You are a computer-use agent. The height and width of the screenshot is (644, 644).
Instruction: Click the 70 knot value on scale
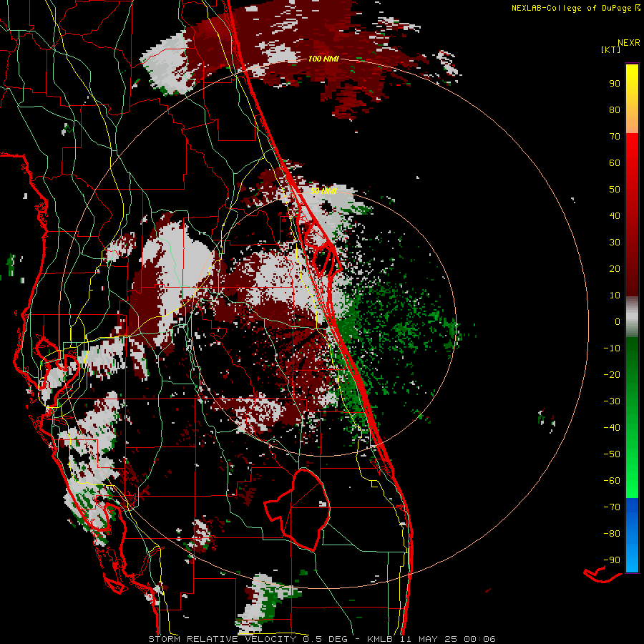tap(615, 137)
